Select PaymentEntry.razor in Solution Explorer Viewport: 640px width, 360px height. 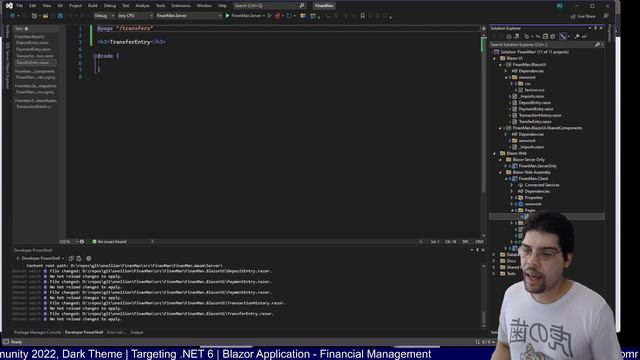pyautogui.click(x=536, y=109)
